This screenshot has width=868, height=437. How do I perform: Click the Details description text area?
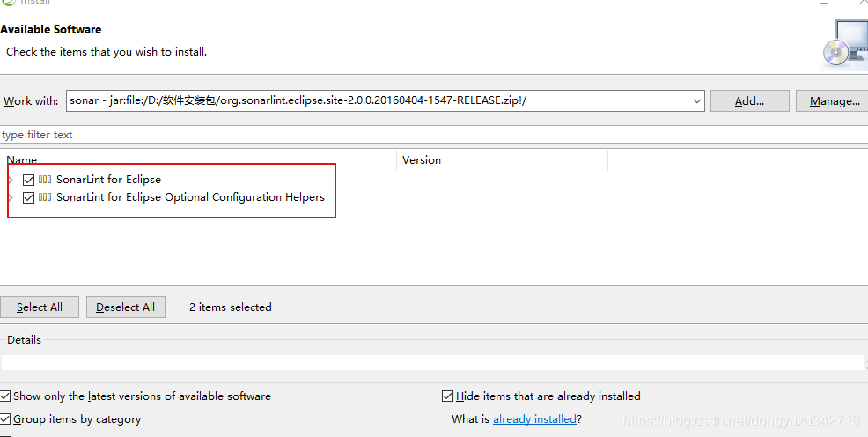tap(432, 362)
